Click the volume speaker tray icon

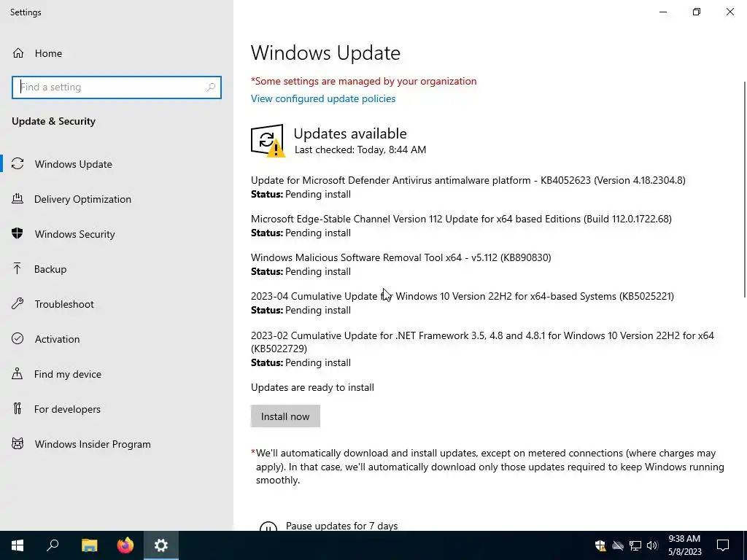(x=653, y=545)
